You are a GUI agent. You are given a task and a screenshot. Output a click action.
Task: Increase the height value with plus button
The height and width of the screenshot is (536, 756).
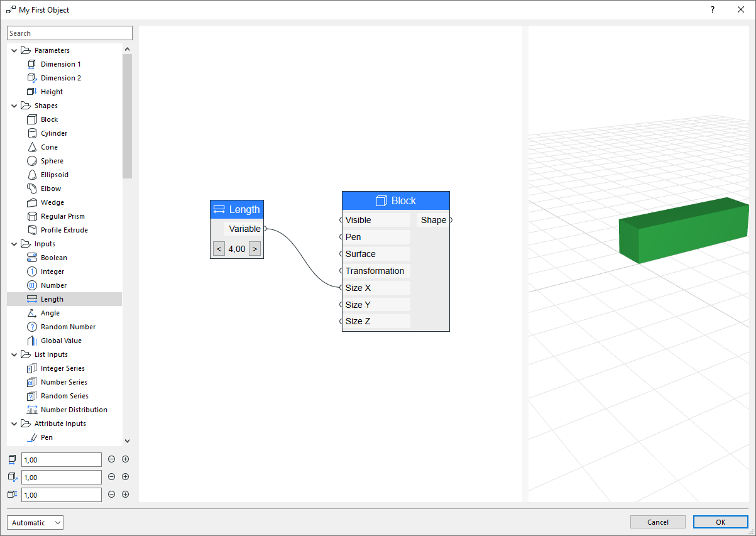click(x=125, y=495)
